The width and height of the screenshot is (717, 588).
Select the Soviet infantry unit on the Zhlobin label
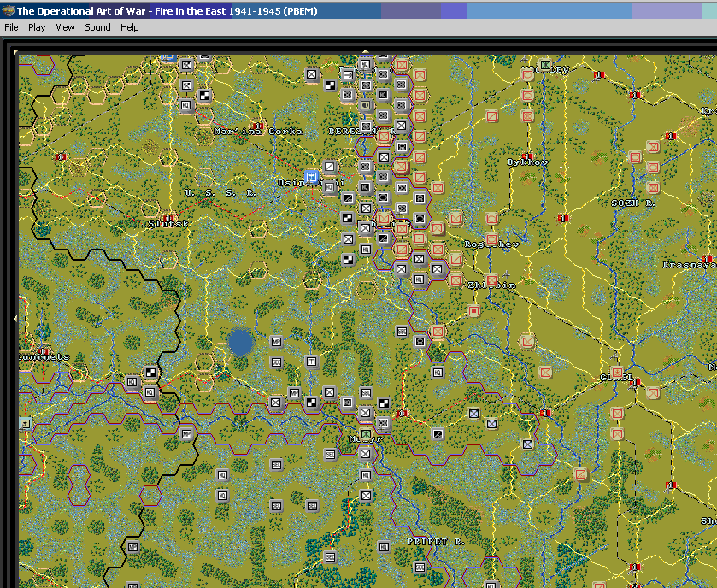point(492,279)
